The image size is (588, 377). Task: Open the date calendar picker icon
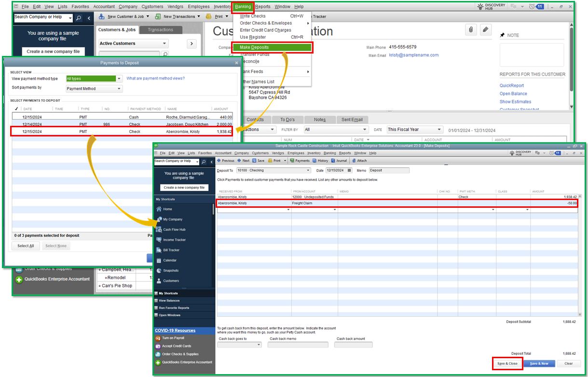(x=349, y=171)
